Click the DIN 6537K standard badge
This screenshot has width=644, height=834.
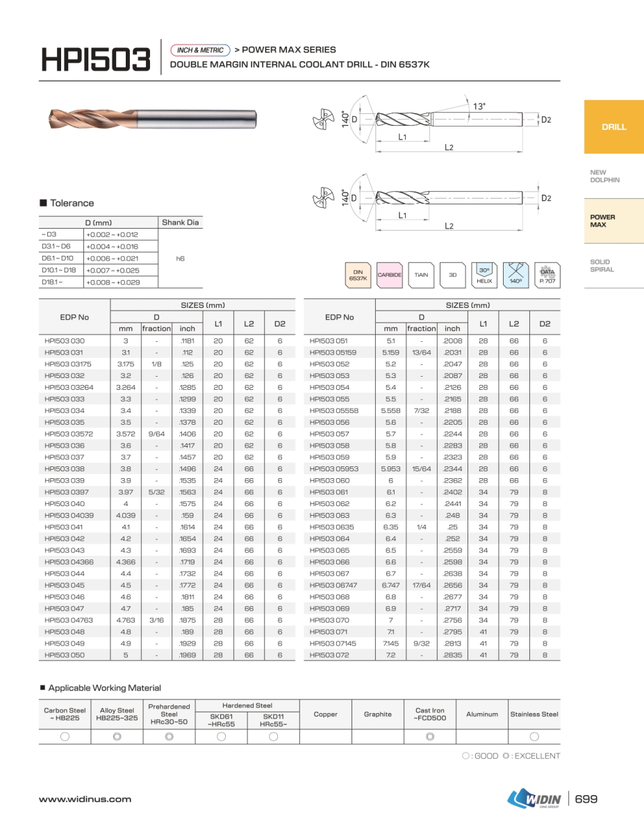358,275
